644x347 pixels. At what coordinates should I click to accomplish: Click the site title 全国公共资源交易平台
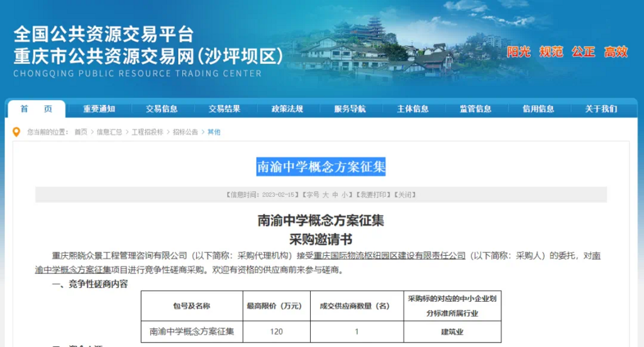104,34
